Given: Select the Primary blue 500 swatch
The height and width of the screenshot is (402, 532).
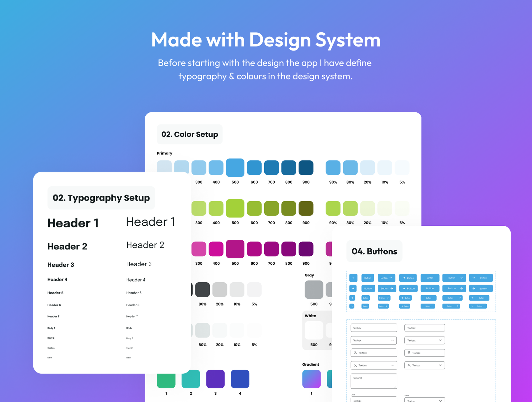Looking at the screenshot, I should point(235,168).
